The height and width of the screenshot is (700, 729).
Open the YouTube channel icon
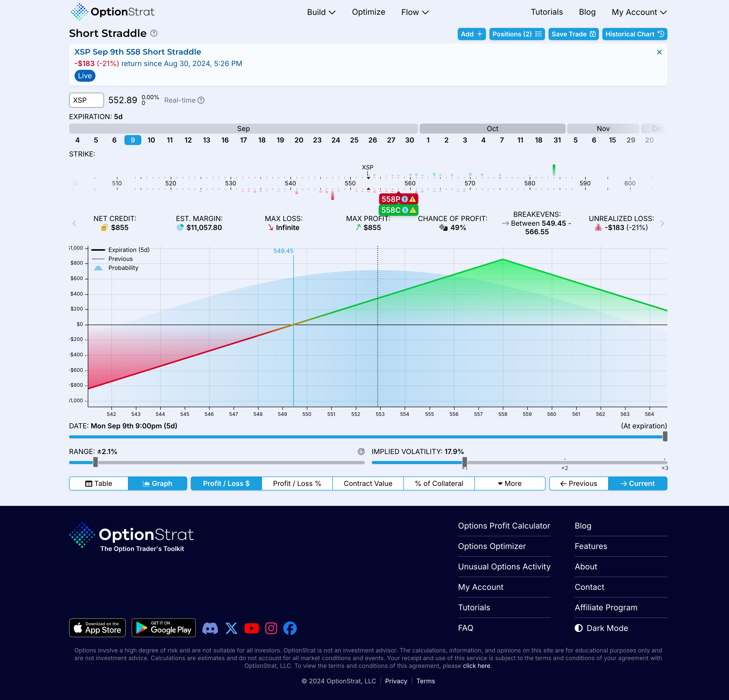click(x=251, y=628)
